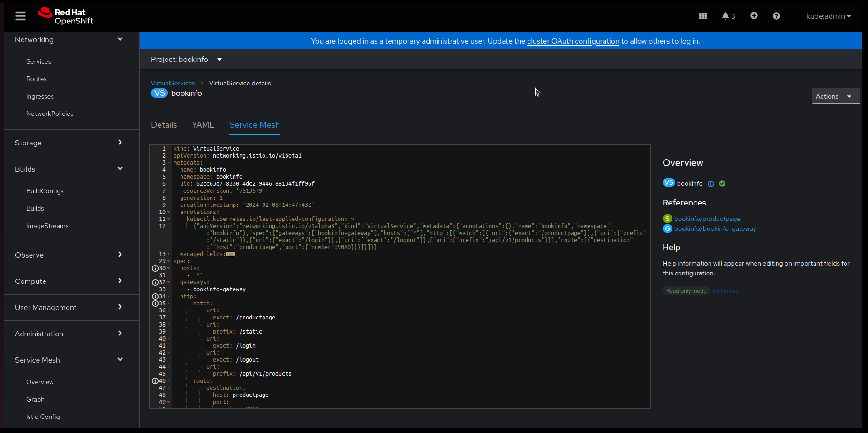This screenshot has height=433, width=868.
Task: Open the notifications bell
Action: [728, 16]
